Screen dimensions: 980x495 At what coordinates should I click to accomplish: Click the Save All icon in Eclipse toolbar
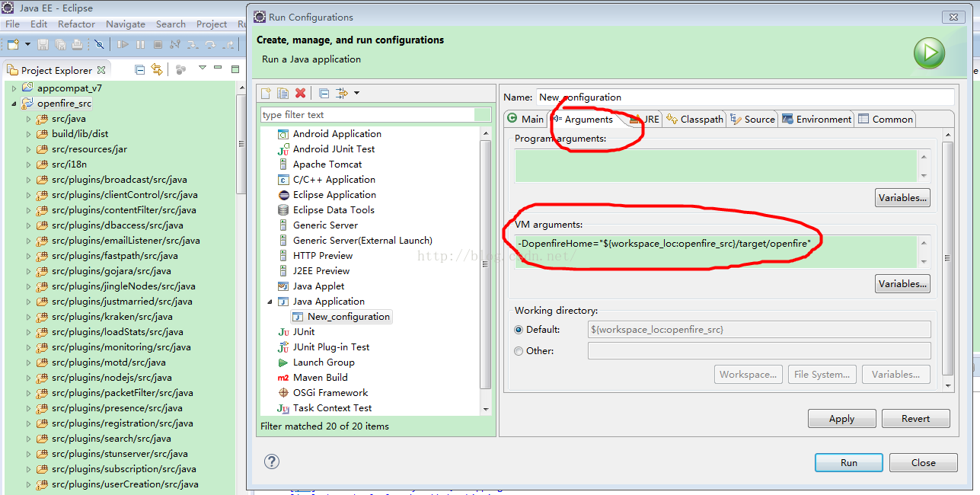[59, 45]
